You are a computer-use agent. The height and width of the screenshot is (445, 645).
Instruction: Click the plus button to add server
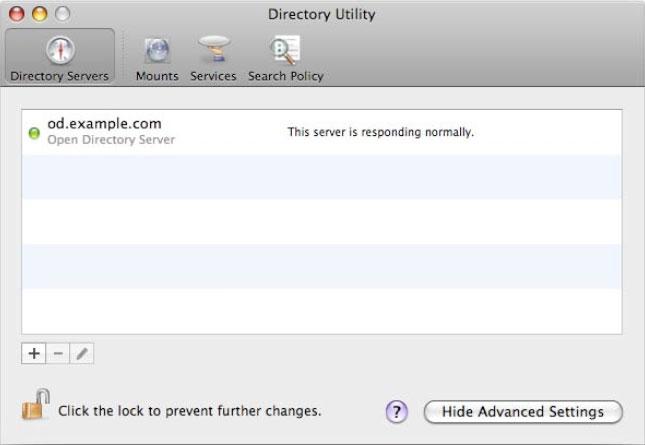(34, 353)
